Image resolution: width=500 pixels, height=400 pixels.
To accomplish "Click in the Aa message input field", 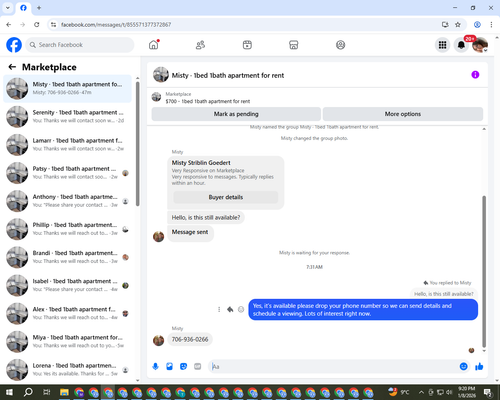I will [333, 367].
